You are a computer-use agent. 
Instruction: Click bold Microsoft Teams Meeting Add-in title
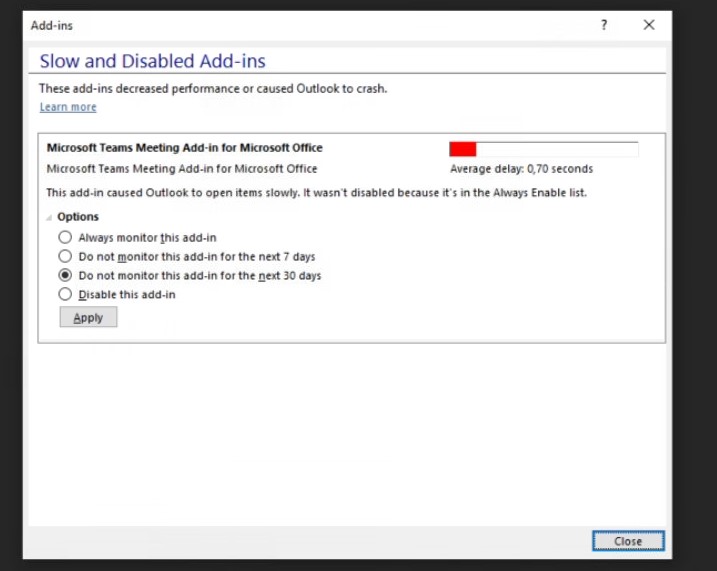click(x=185, y=148)
